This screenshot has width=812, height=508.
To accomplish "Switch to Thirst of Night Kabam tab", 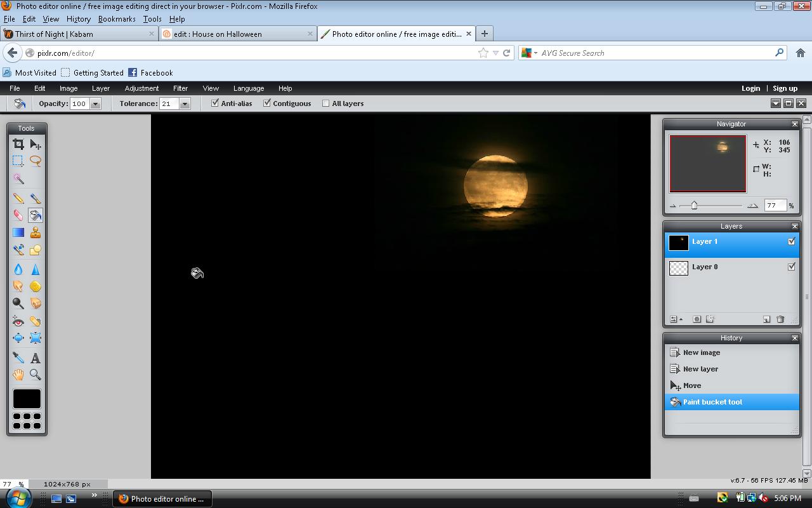I will pyautogui.click(x=79, y=34).
